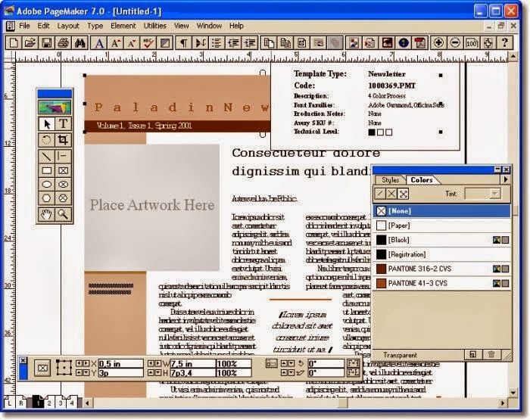The image size is (530, 420).
Task: Nudge height H left arrow
Action: (x=151, y=372)
